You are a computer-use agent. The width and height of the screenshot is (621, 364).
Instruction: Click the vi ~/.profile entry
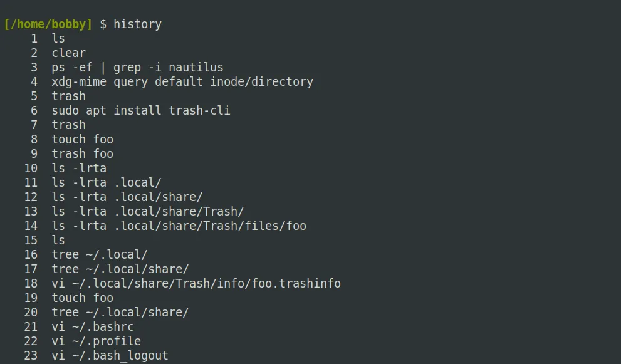[96, 341]
